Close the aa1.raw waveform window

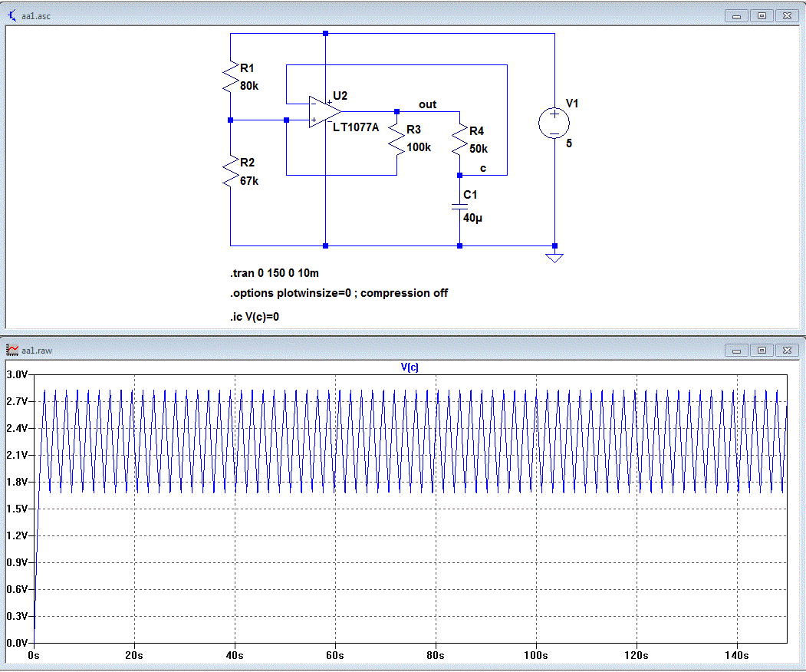pos(787,350)
